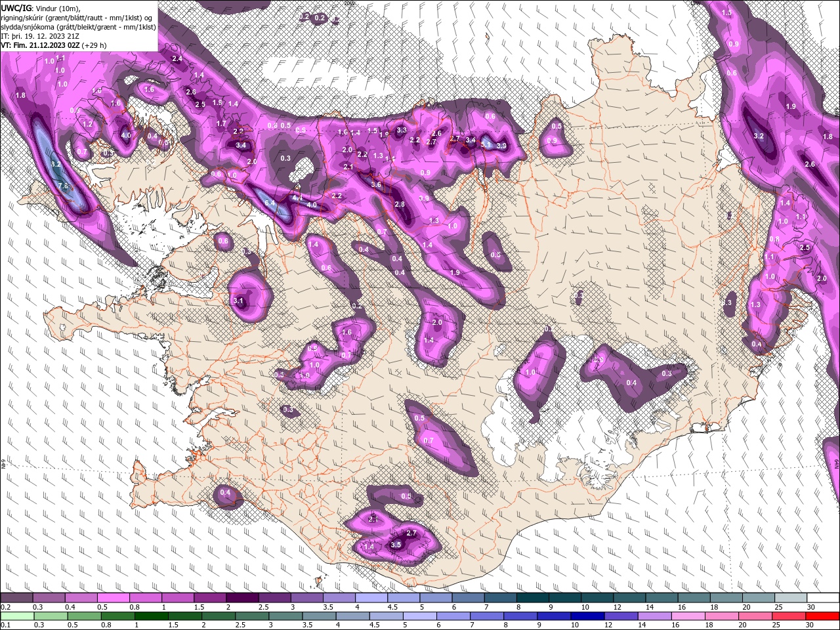The height and width of the screenshot is (630, 840).
Task: Click the '6.4' precipitation value on the map
Action: pyautogui.click(x=270, y=203)
